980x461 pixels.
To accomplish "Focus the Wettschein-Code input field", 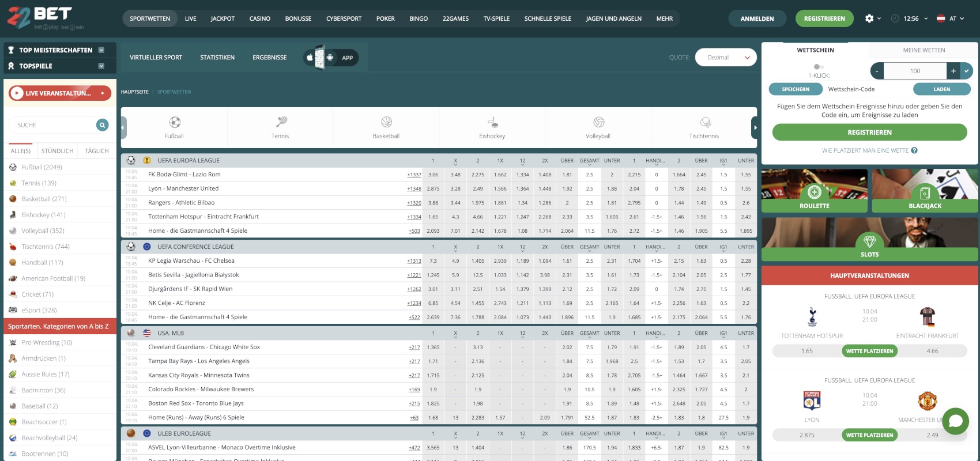I will coord(868,89).
